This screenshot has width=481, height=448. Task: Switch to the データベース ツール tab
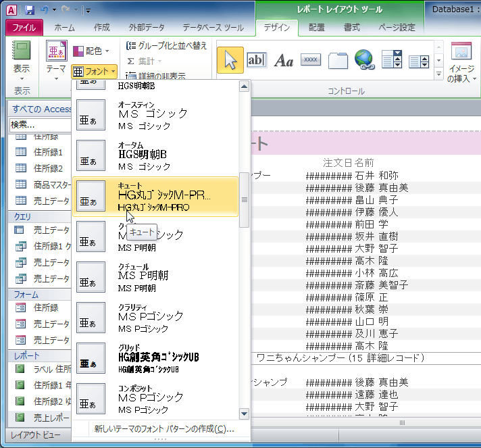pos(213,28)
